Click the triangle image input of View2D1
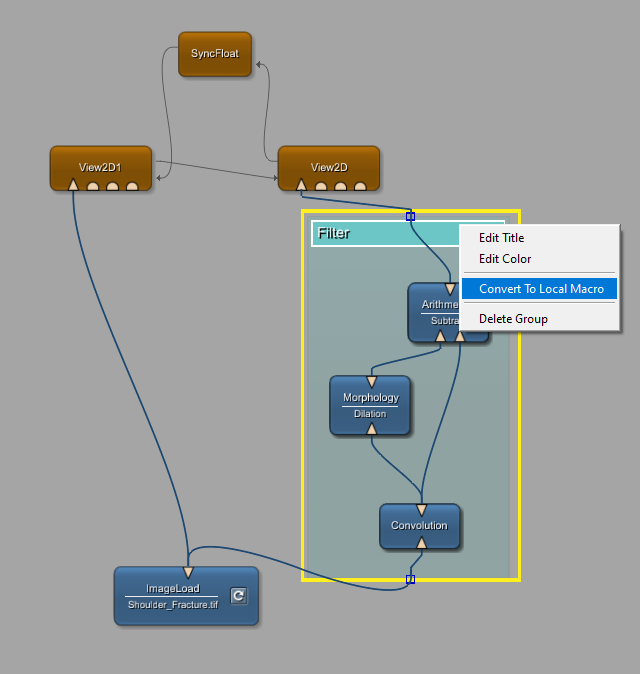Image resolution: width=640 pixels, height=674 pixels. point(73,185)
